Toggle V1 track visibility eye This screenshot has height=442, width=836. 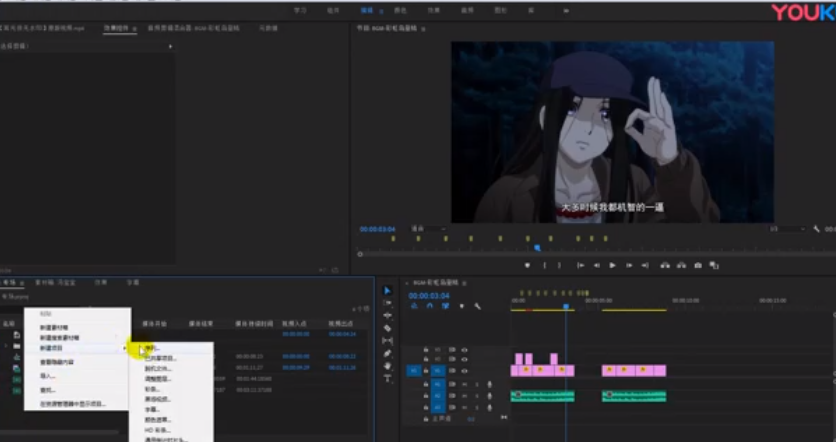click(x=464, y=371)
